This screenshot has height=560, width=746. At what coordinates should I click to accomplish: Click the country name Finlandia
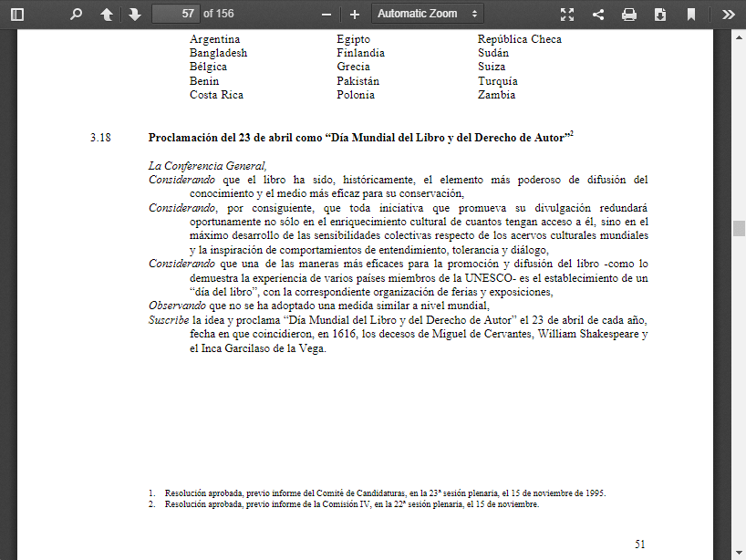tap(360, 53)
